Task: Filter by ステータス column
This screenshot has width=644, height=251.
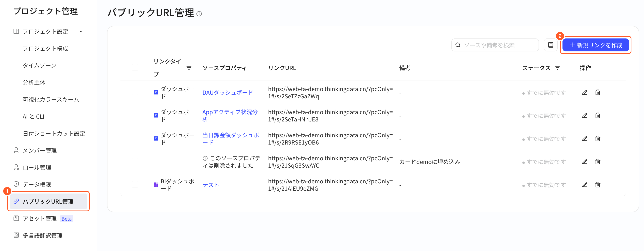Action: click(x=557, y=68)
